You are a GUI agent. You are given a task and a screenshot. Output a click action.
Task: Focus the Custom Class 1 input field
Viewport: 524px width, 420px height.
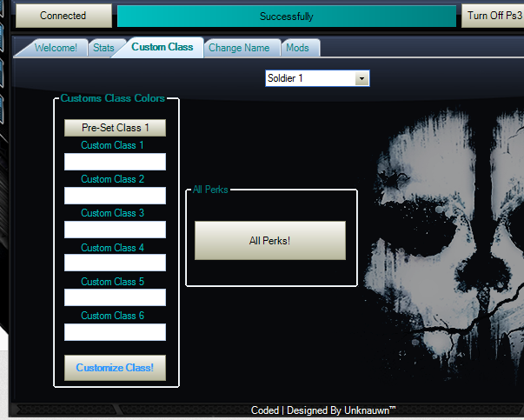pyautogui.click(x=115, y=162)
